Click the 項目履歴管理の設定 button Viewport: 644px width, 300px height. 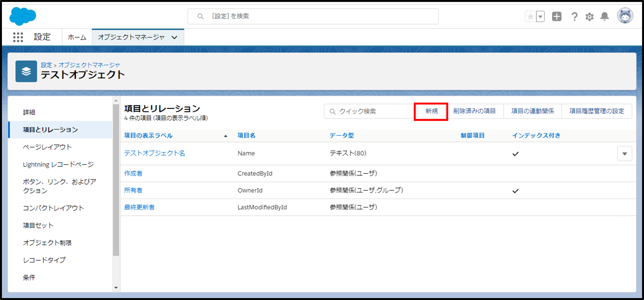tap(597, 111)
